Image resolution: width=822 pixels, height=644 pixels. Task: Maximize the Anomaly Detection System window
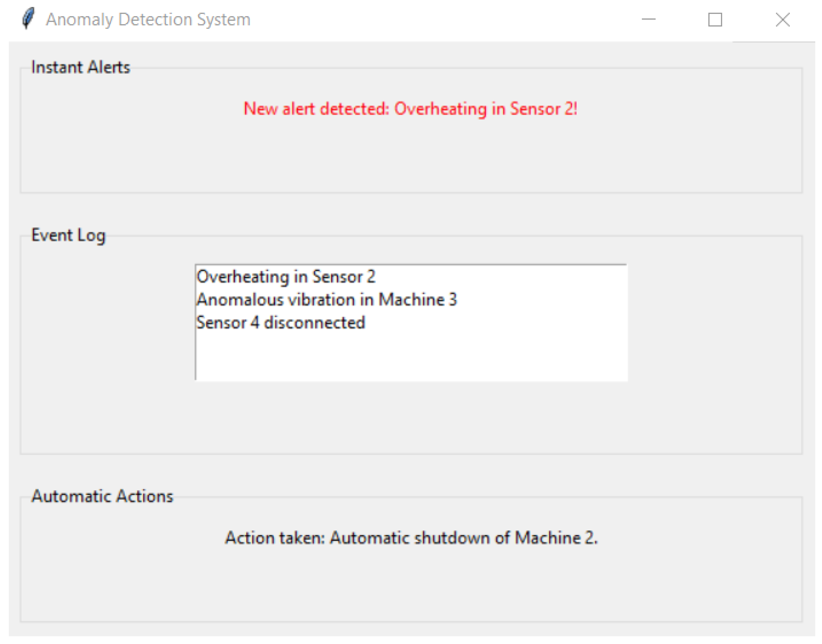[x=715, y=19]
